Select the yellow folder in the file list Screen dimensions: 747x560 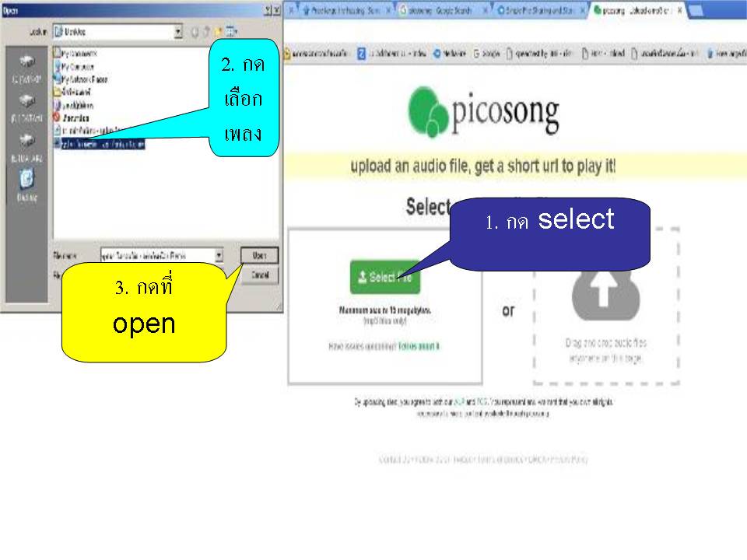click(72, 92)
